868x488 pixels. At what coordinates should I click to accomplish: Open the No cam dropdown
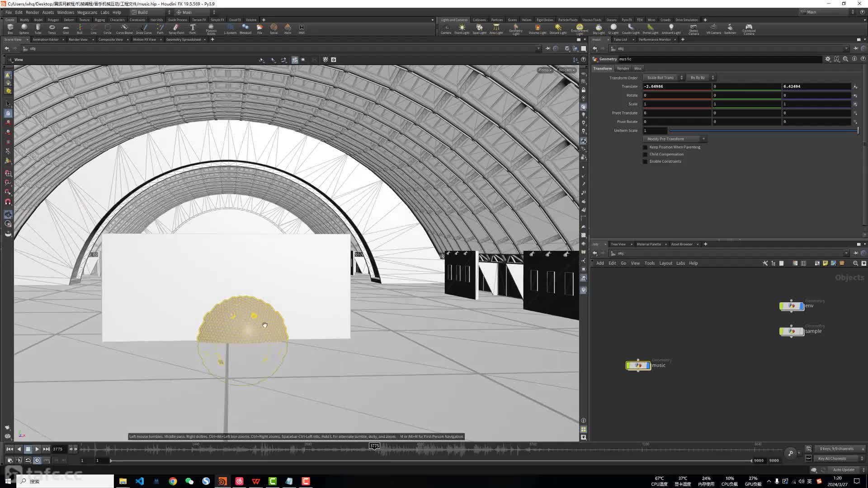click(566, 70)
